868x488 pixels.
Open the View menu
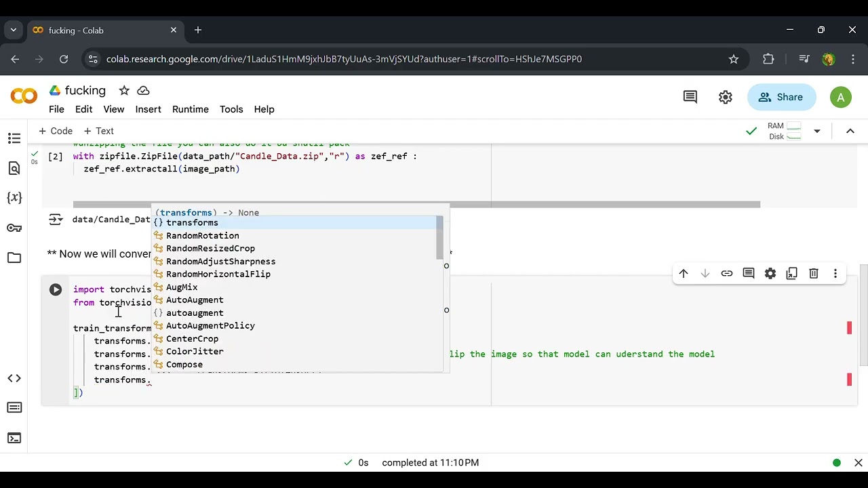113,109
